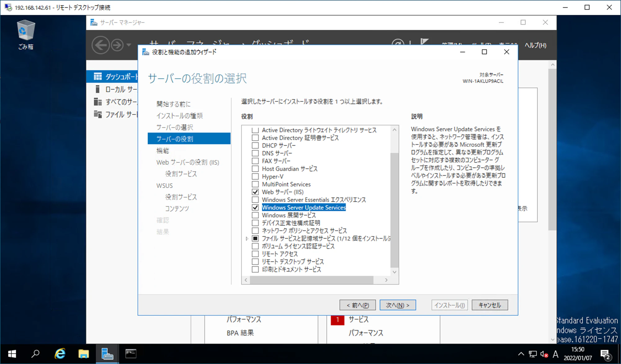
Task: Select the MultiPoint Services role text
Action: click(x=286, y=184)
